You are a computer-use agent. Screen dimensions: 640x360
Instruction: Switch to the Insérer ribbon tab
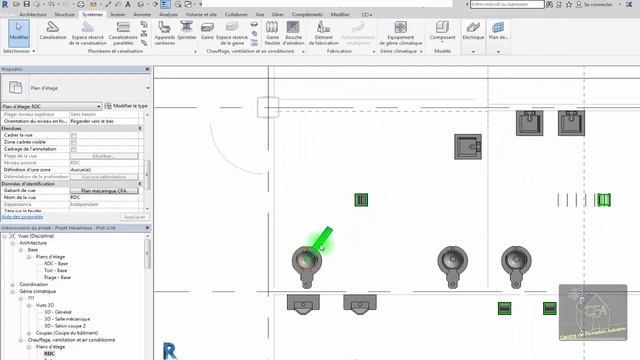click(118, 14)
